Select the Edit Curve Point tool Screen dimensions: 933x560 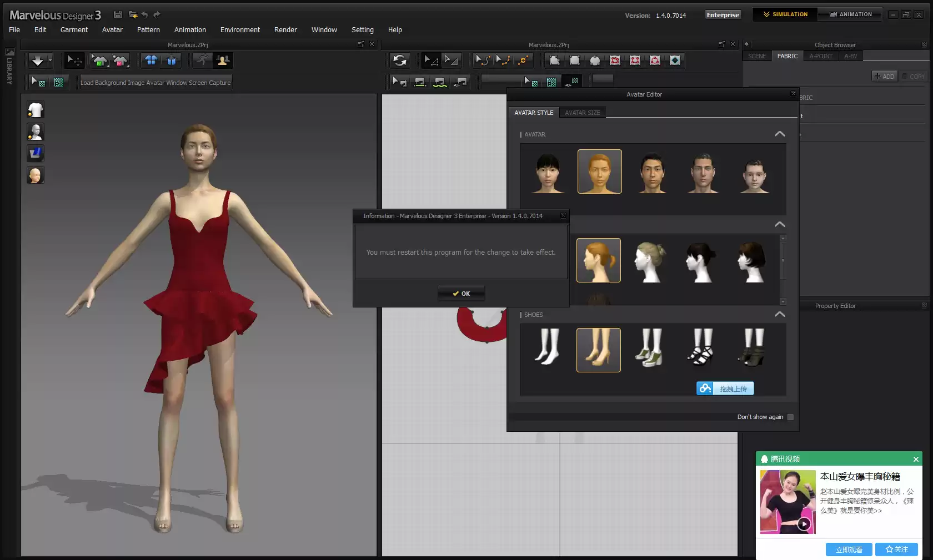503,60
